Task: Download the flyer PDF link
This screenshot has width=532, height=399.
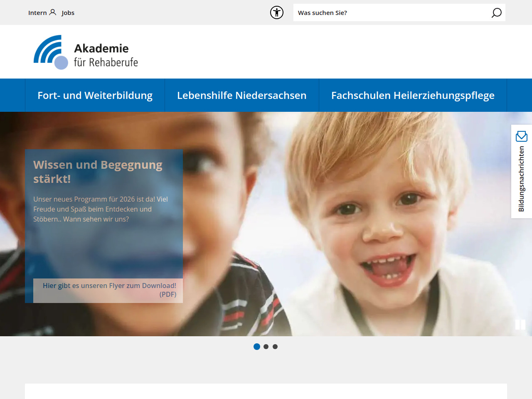Action: [x=108, y=290]
